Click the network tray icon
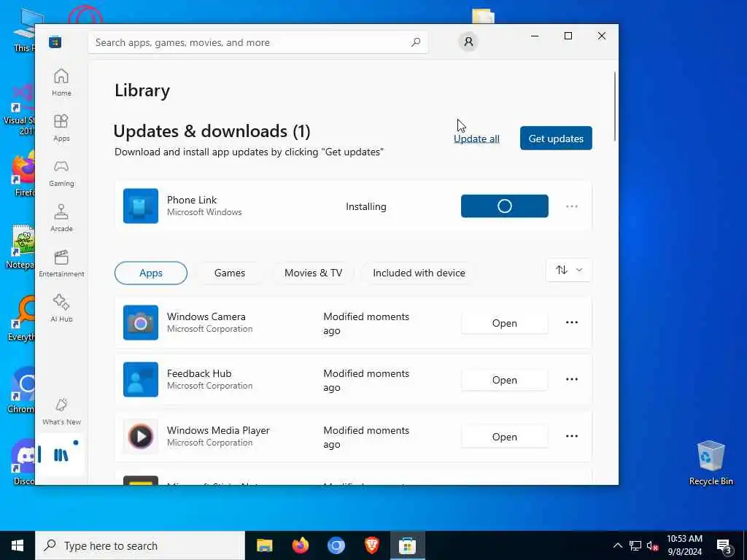 [x=635, y=545]
